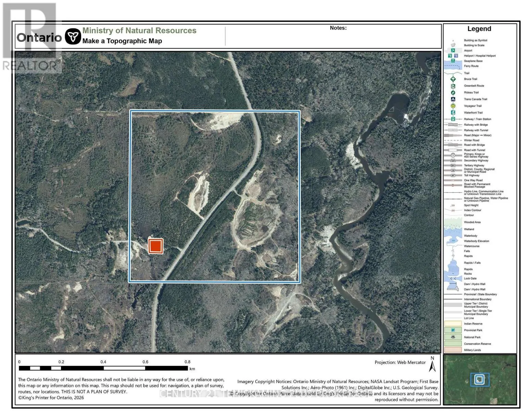Click the 'Lock Gate' legend label
532x411 pixels.
(x=470, y=278)
